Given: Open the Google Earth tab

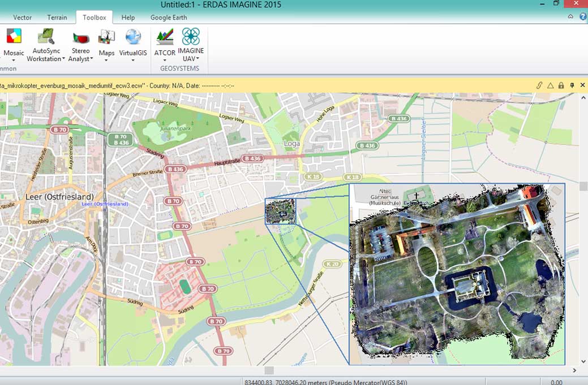Looking at the screenshot, I should coord(169,17).
